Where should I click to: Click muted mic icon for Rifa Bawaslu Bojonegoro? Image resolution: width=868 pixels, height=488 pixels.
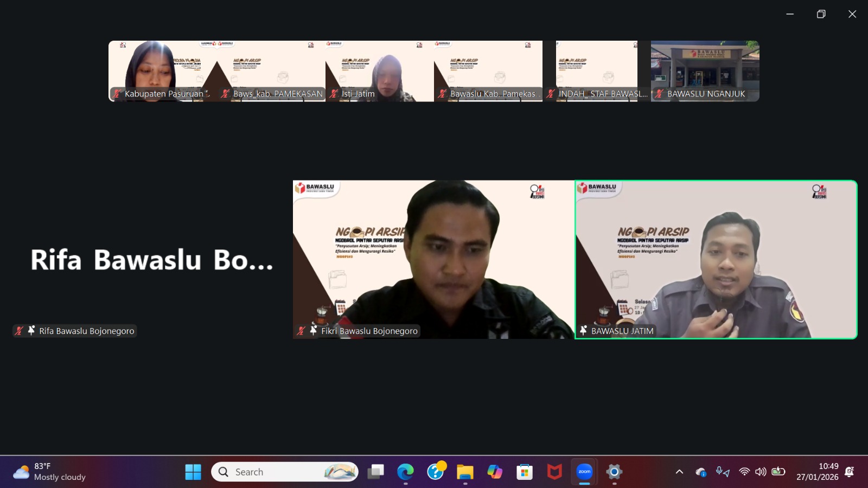coord(20,331)
